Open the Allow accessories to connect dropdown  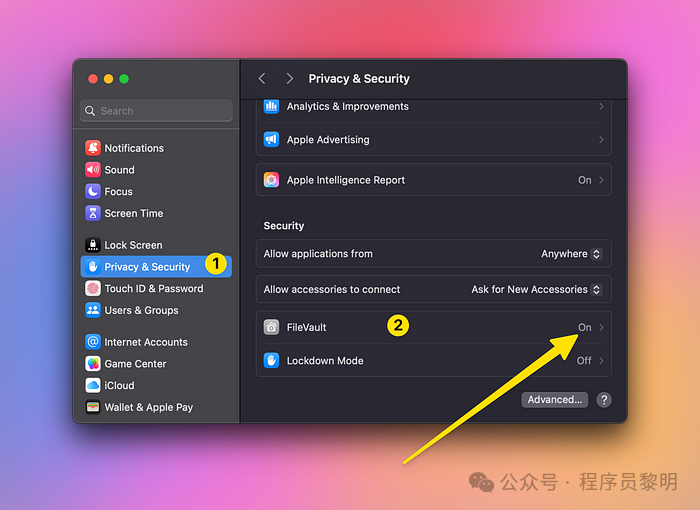537,289
